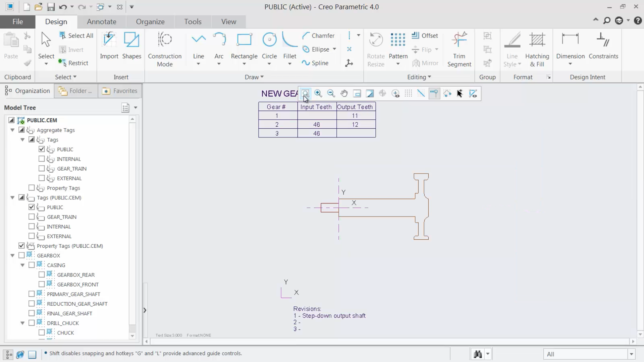Click the Constraints tool
The image size is (644, 362).
coord(603,46)
